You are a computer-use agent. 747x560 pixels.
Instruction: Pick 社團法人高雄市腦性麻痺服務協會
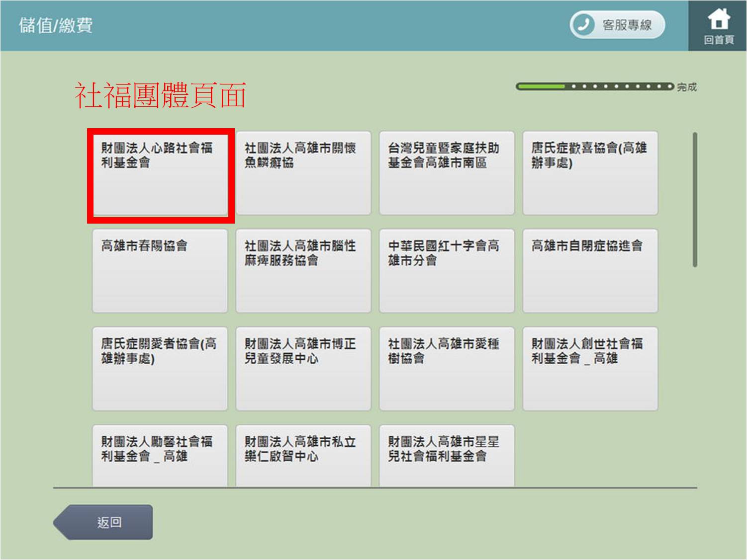(x=303, y=271)
